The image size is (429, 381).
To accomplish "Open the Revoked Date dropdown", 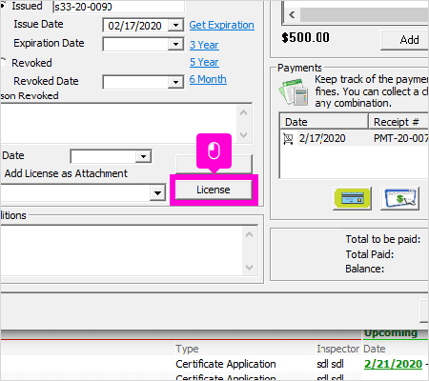I will tap(175, 82).
